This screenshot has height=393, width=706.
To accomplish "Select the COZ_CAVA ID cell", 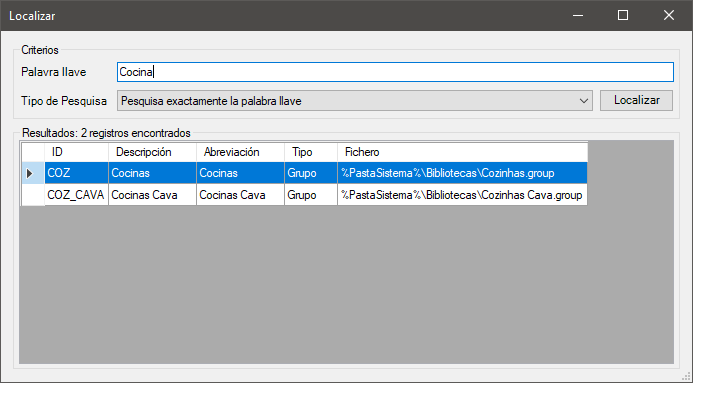I will click(x=76, y=195).
